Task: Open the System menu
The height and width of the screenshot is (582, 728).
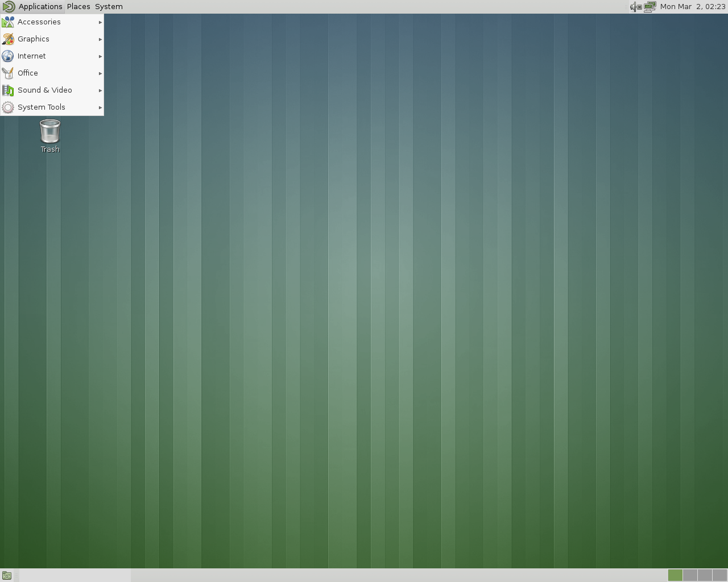Action: (109, 7)
